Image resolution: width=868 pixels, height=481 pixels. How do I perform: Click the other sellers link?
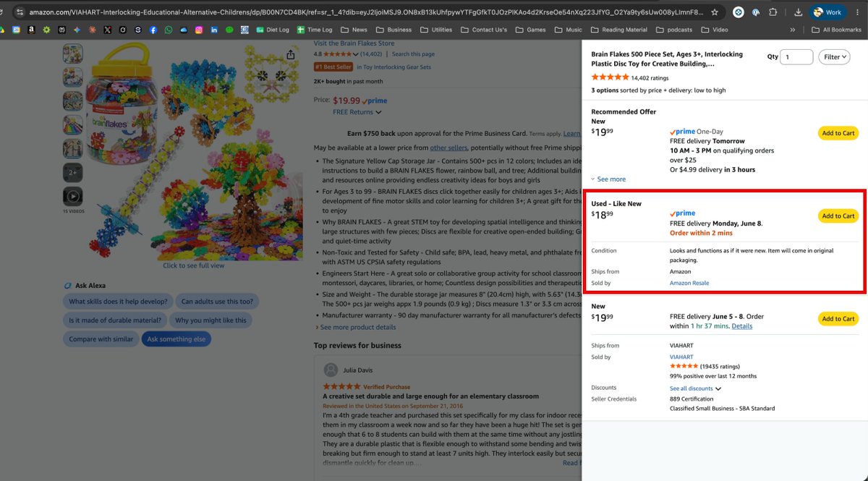[448, 148]
